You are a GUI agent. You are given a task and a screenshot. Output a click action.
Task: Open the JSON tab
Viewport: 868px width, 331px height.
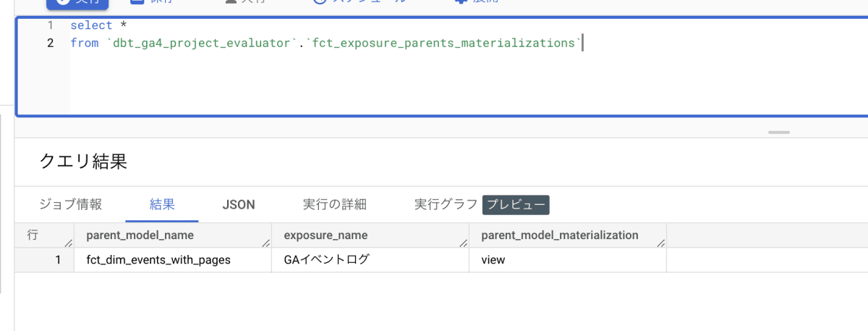(x=239, y=205)
